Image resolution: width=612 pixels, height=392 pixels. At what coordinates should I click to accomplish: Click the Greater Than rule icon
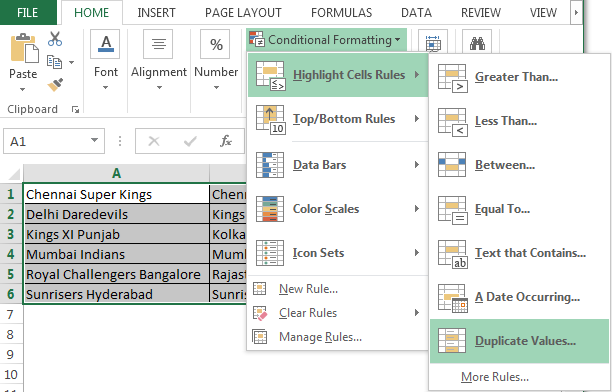pos(452,78)
